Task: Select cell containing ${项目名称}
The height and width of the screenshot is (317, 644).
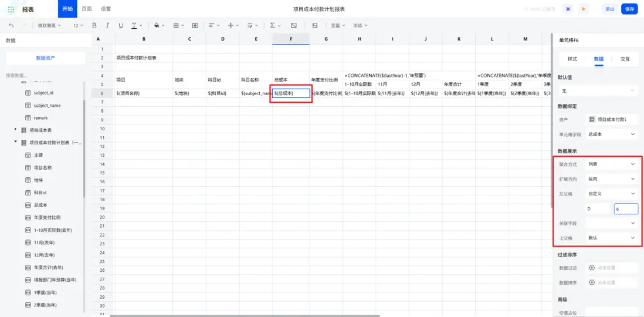Action: pyautogui.click(x=143, y=93)
